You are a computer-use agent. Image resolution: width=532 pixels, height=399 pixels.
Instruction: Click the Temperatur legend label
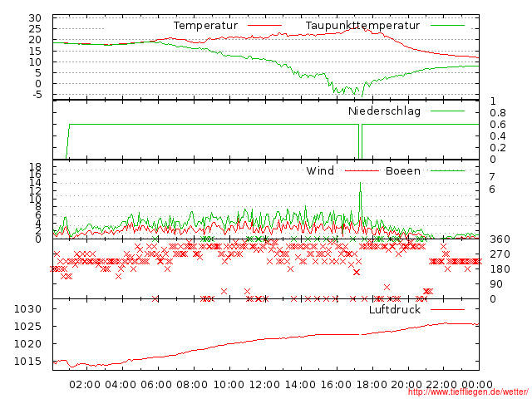click(x=205, y=26)
